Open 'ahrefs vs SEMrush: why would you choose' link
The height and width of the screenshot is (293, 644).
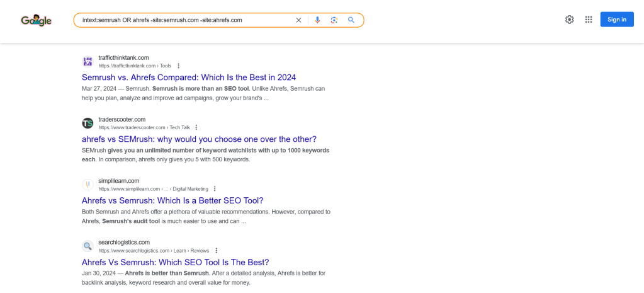(199, 139)
